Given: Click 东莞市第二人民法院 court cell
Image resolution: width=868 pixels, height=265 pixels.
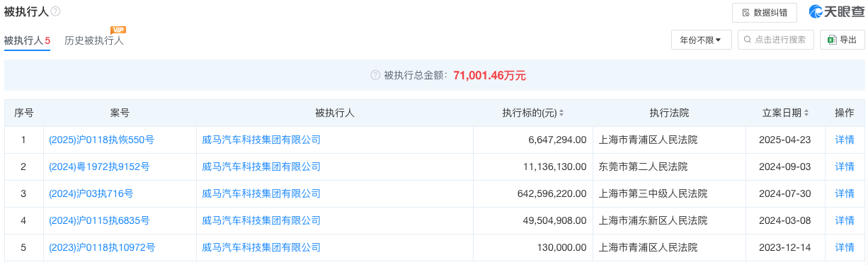Looking at the screenshot, I should [x=643, y=167].
